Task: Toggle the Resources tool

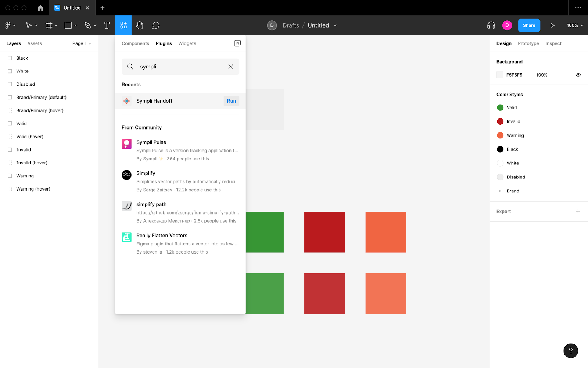Action: [123, 25]
